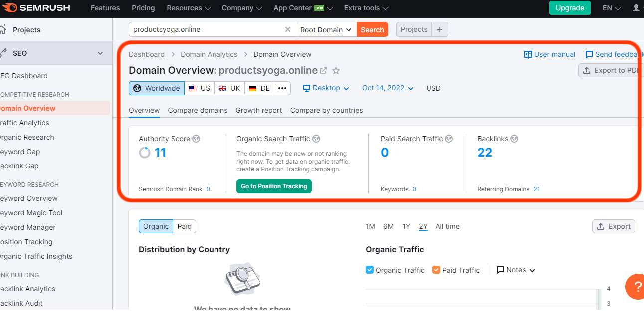Open Root Domain dropdown
644x328 pixels.
click(326, 29)
